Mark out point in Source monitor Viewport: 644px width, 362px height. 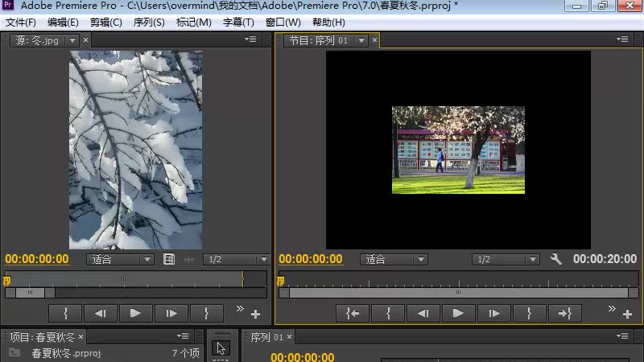coord(207,314)
